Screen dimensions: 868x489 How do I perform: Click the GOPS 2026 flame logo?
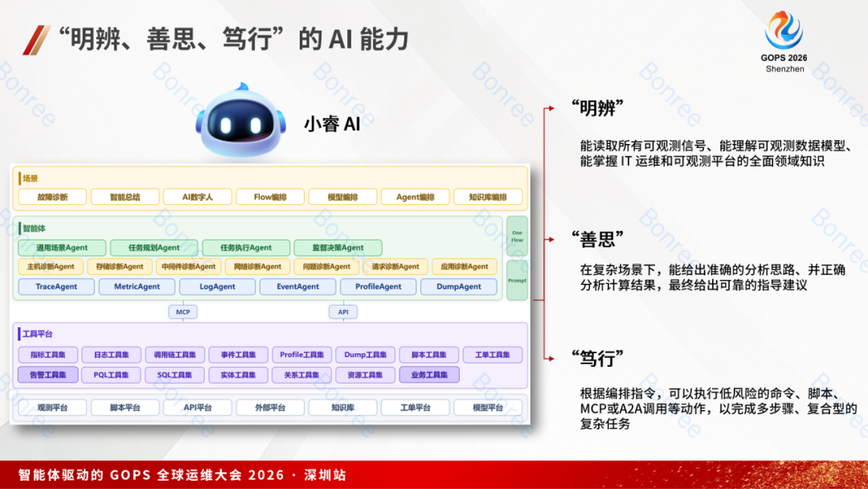(783, 31)
